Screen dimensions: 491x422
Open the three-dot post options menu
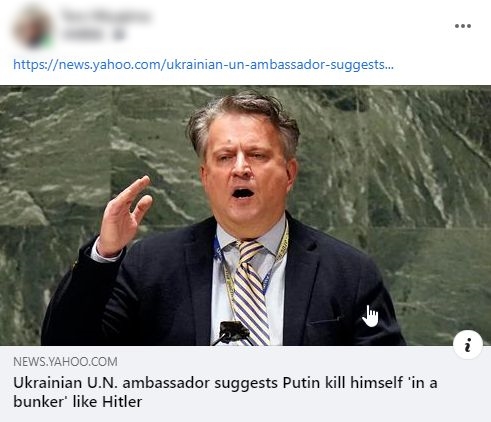point(463,26)
